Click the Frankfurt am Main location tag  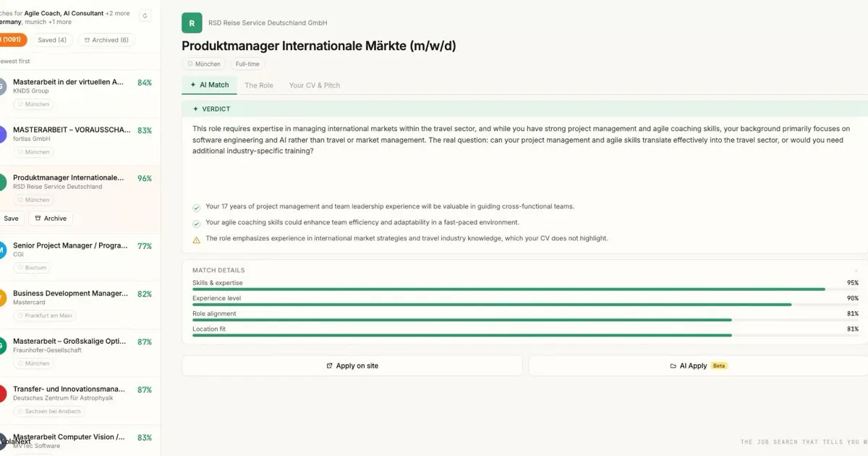[45, 316]
